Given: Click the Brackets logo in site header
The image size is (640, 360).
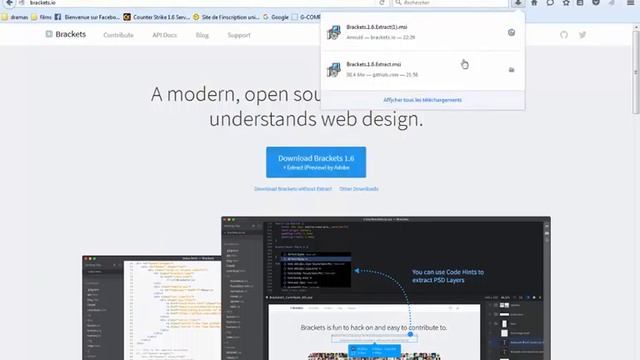Looking at the screenshot, I should (x=66, y=34).
